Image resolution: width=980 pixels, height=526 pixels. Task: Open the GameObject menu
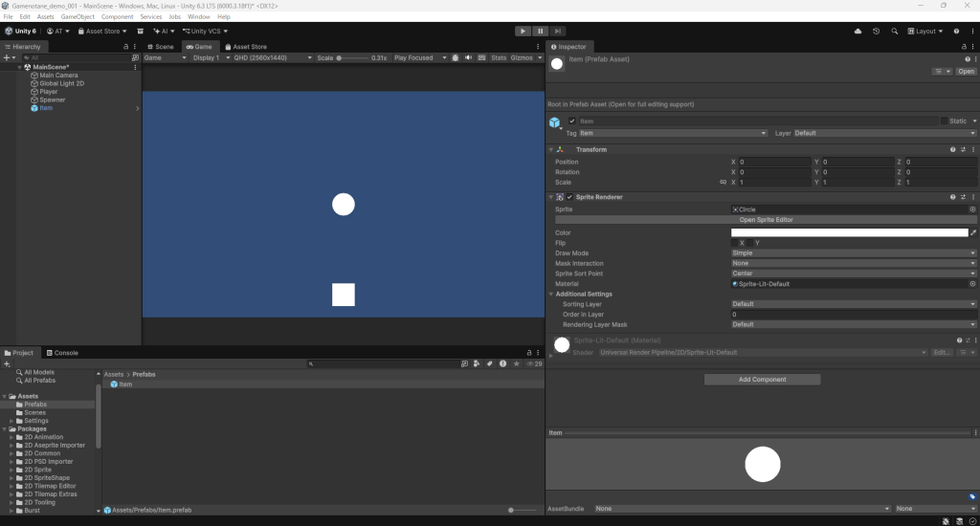[78, 17]
